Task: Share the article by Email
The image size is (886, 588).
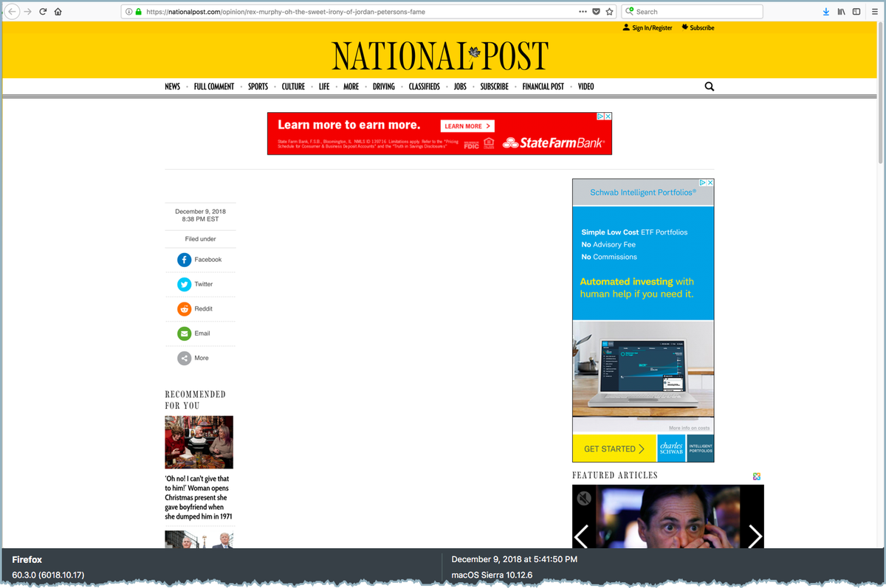Action: point(193,333)
